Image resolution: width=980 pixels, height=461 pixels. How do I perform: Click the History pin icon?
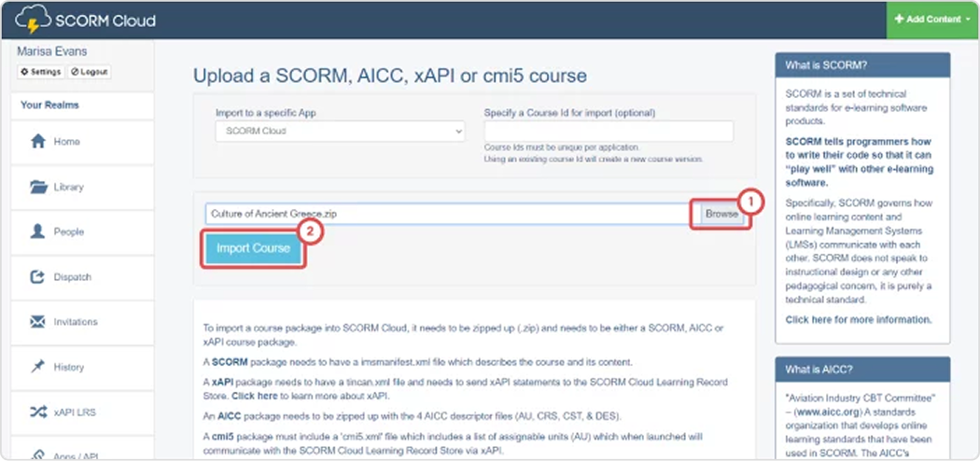tap(38, 367)
